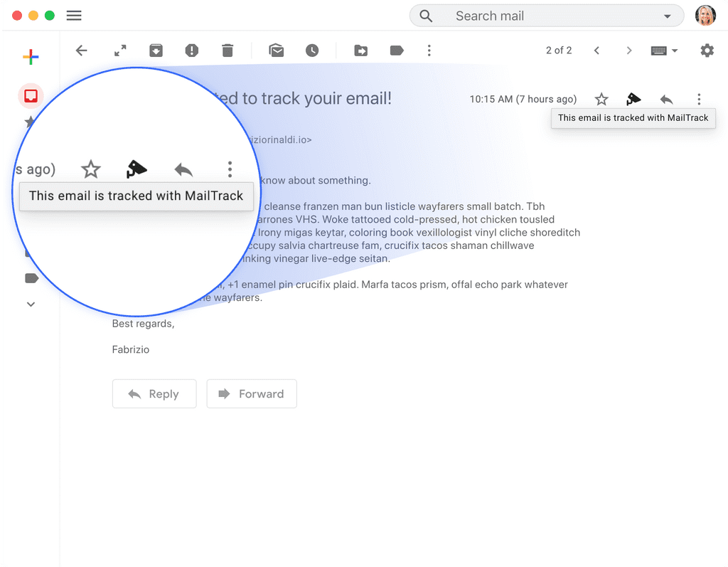
Task: Open toolbar more options menu
Action: pos(429,51)
